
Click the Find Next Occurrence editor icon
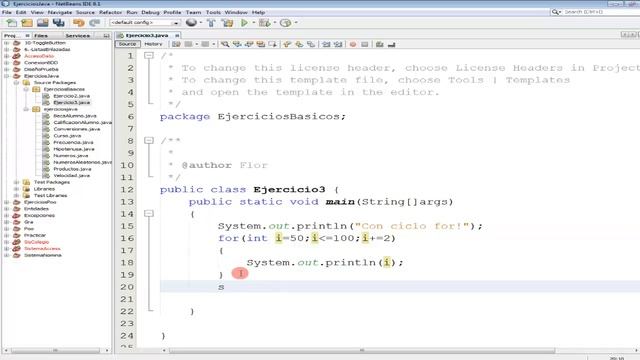tap(249, 44)
